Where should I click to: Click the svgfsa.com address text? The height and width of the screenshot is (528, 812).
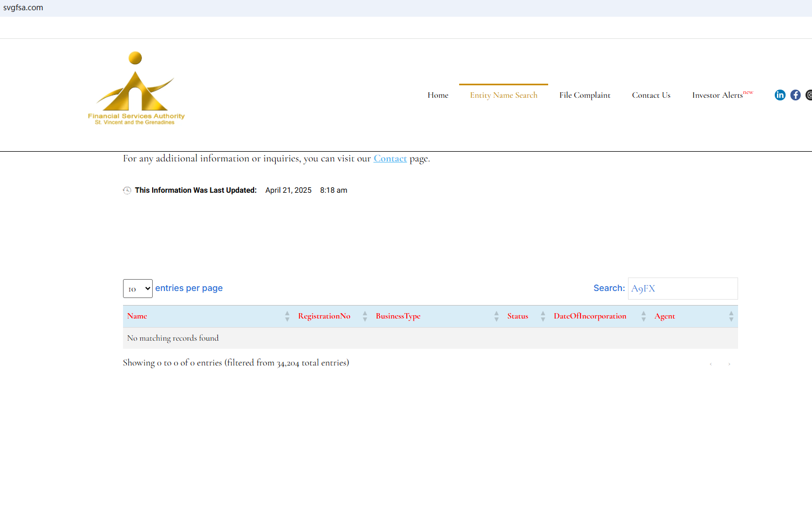(x=23, y=8)
